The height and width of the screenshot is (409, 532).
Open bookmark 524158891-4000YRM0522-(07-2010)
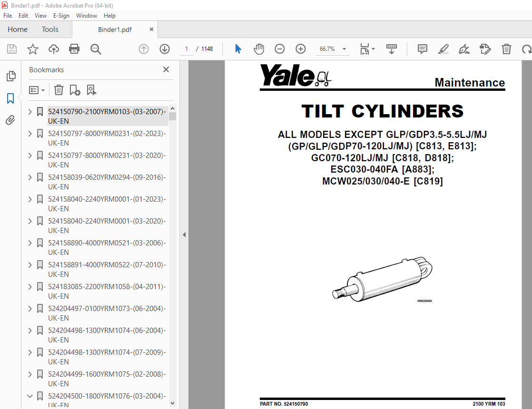107,269
